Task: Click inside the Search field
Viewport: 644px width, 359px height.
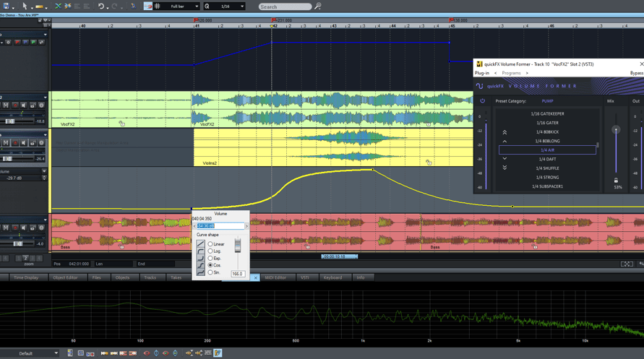Action: pyautogui.click(x=285, y=7)
